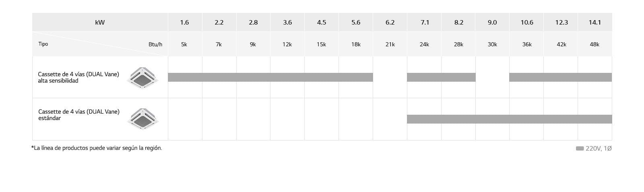
Task: Click the 21k Btu/h cell
Action: 390,44
